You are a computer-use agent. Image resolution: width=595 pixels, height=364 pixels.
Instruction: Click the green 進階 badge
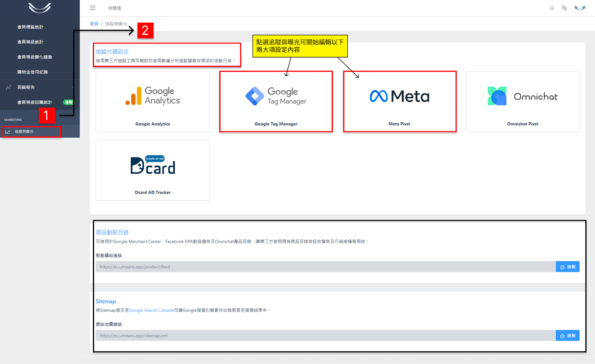(x=69, y=102)
